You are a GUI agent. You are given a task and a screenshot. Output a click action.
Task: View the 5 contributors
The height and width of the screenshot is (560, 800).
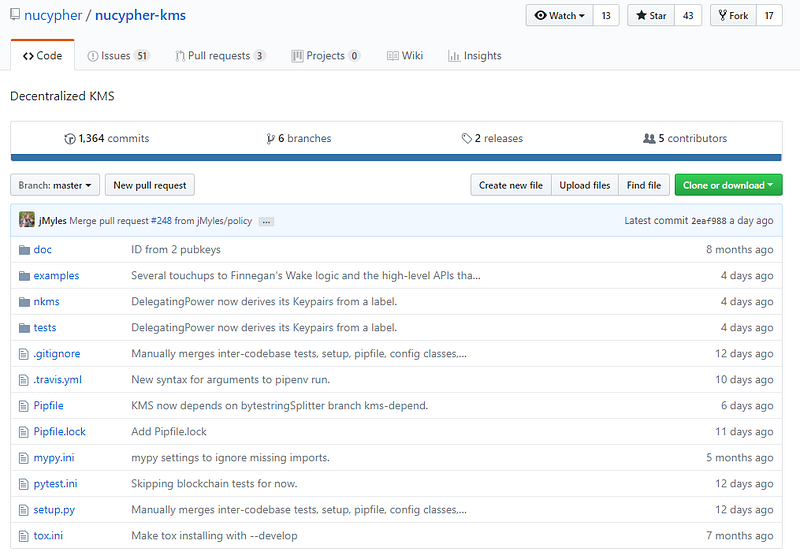tap(685, 138)
